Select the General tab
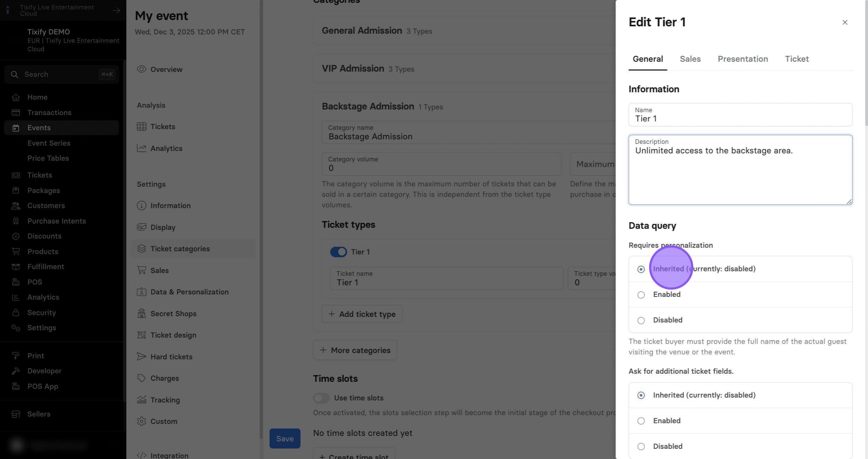 tap(648, 59)
